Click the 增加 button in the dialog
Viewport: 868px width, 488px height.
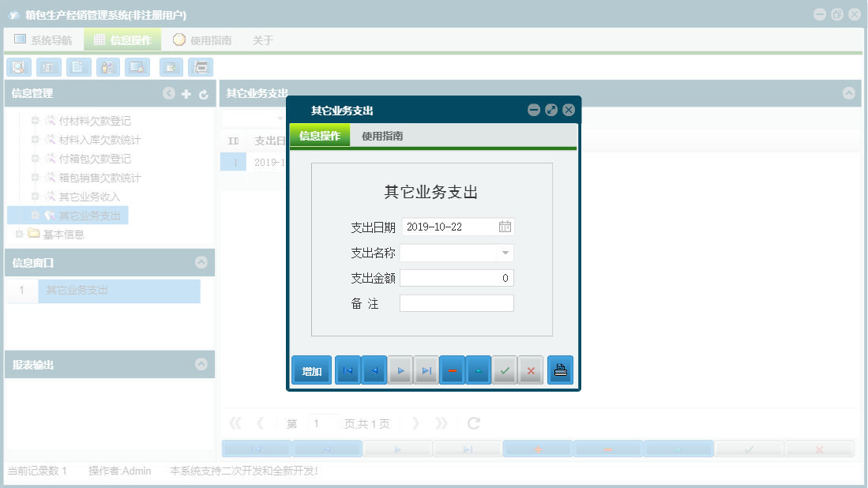[311, 370]
